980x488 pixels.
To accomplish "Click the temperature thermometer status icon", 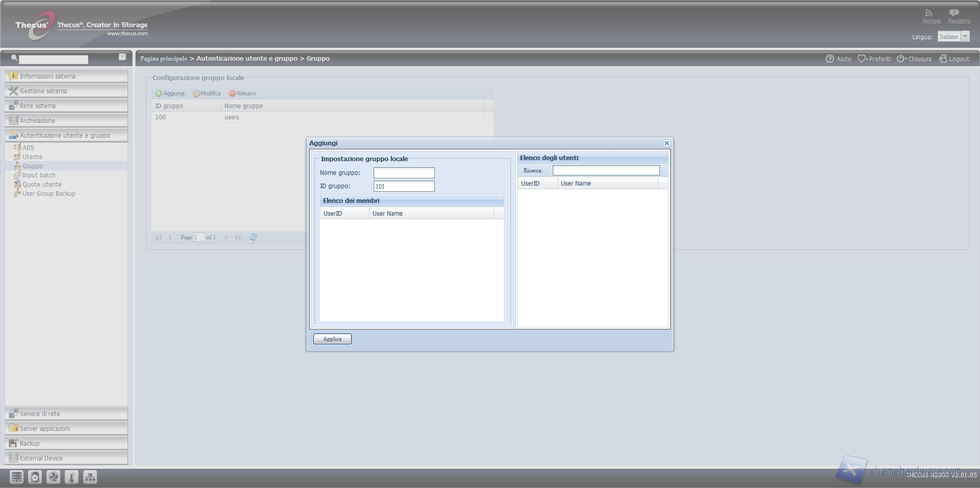I will (71, 477).
